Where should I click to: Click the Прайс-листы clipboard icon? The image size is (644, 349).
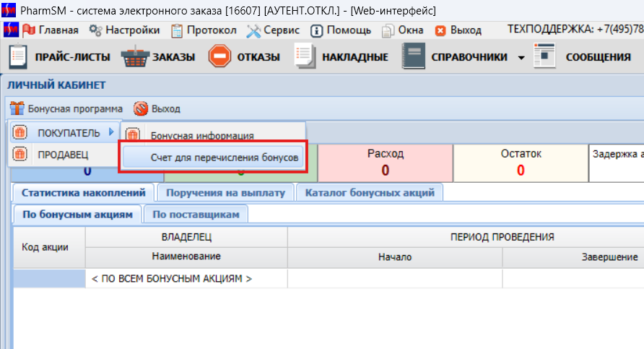click(x=20, y=57)
